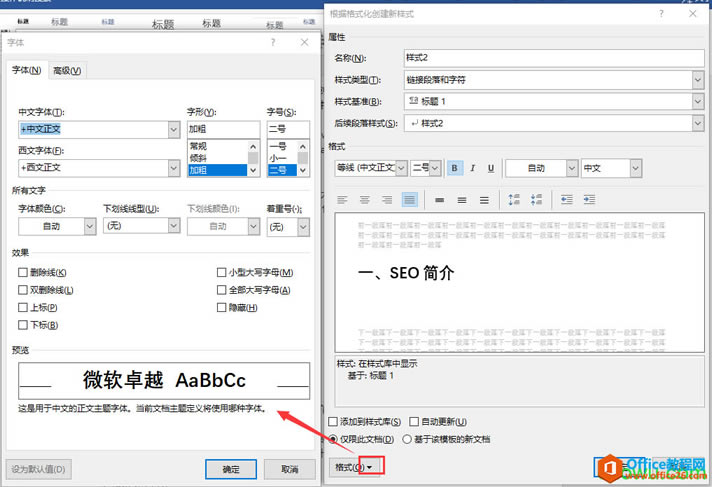Open 自动 font color dropdown in style dialog
The image size is (712, 487).
(572, 168)
